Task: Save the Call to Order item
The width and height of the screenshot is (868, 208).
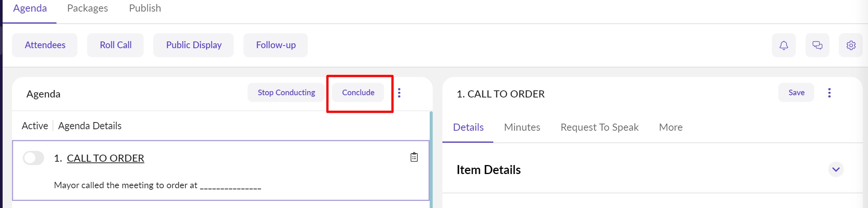Action: 796,93
